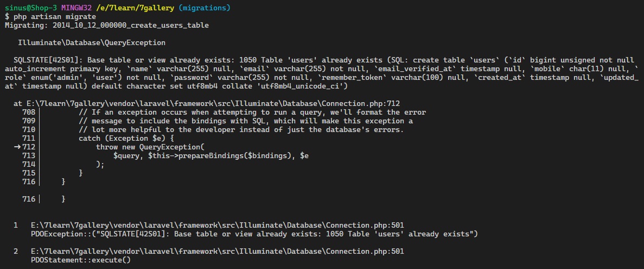The height and width of the screenshot is (269, 644).
Task: Click the PDOException message line
Action: pyautogui.click(x=254, y=234)
